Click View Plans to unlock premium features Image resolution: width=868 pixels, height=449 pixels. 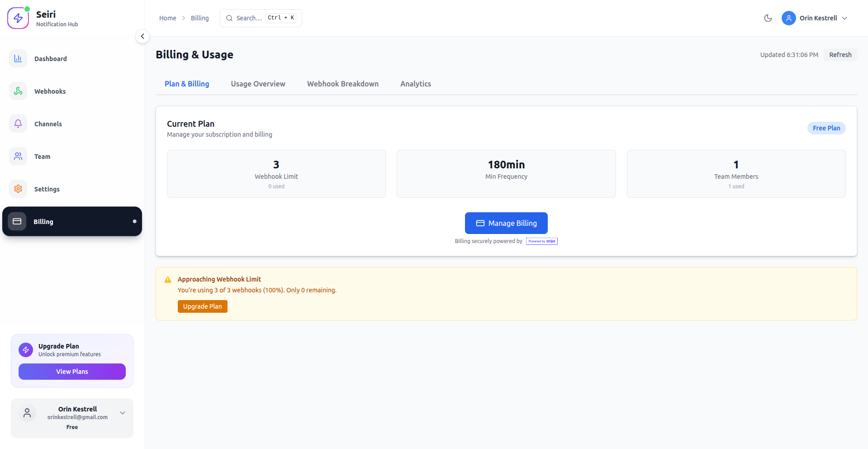[x=71, y=371]
